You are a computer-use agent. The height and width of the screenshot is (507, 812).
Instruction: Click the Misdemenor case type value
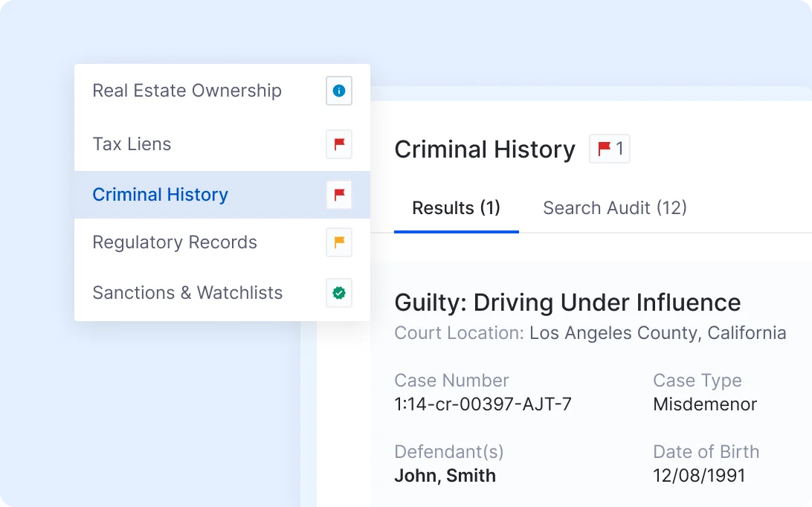tap(705, 404)
